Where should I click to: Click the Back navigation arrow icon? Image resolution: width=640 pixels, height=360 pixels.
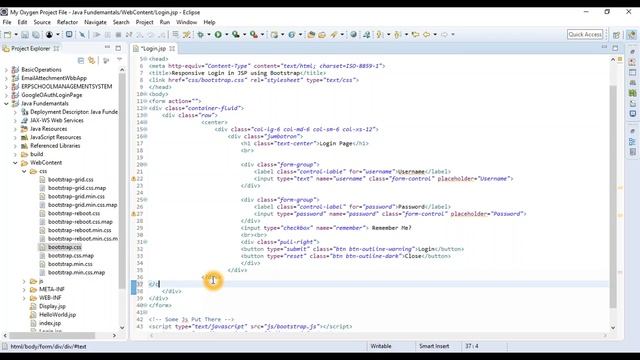427,35
